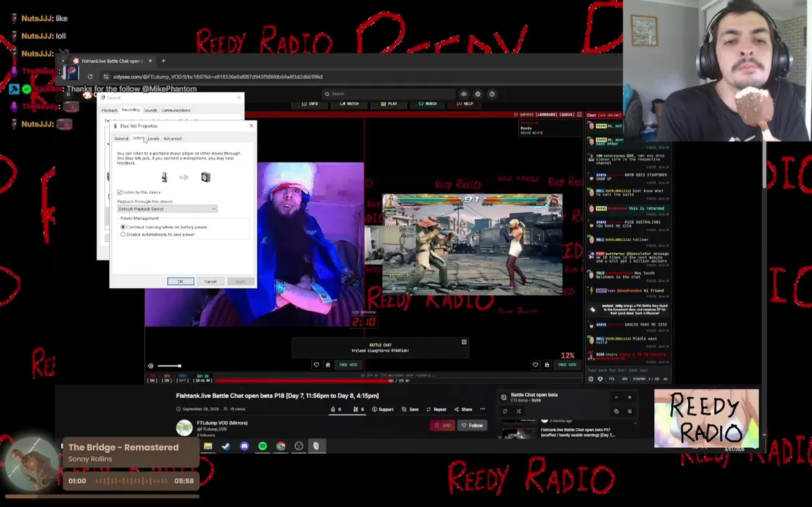Click the Battle Chat popup corner icon
The width and height of the screenshot is (812, 507).
click(x=464, y=342)
